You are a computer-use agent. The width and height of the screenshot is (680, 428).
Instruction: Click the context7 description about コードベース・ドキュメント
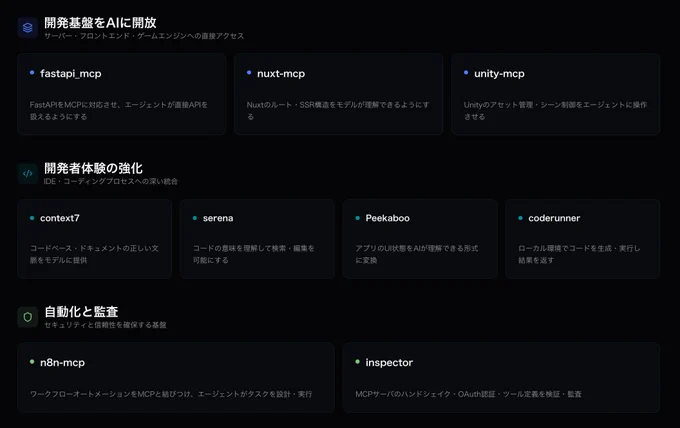coord(94,254)
